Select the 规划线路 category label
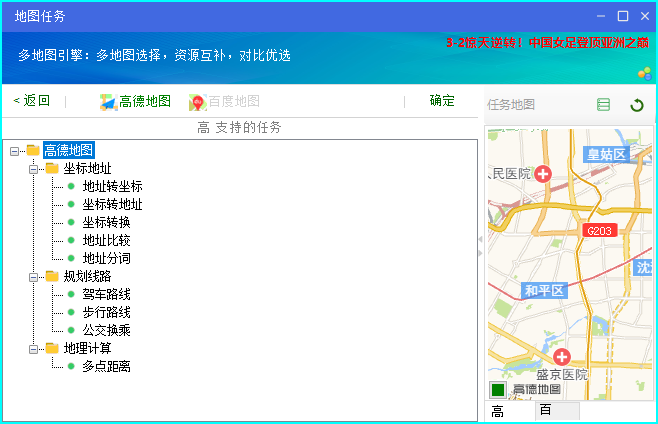Image resolution: width=658 pixels, height=424 pixels. [87, 276]
